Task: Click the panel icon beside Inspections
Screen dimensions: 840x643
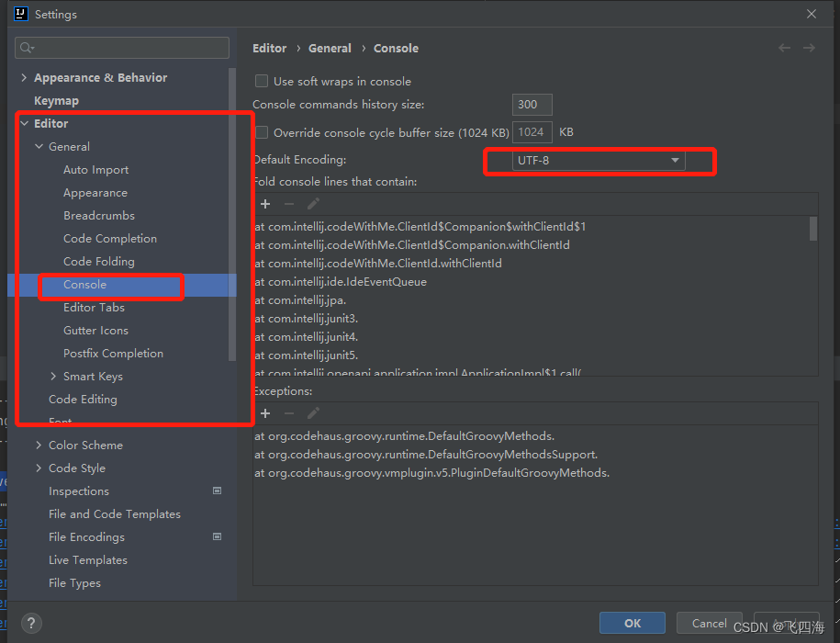Action: [x=217, y=491]
